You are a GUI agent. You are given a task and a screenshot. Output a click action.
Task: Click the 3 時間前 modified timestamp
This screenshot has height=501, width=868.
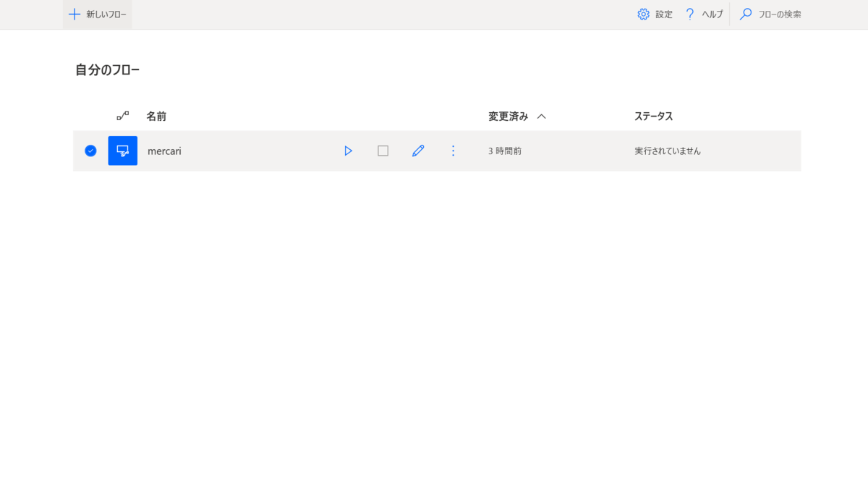[503, 151]
